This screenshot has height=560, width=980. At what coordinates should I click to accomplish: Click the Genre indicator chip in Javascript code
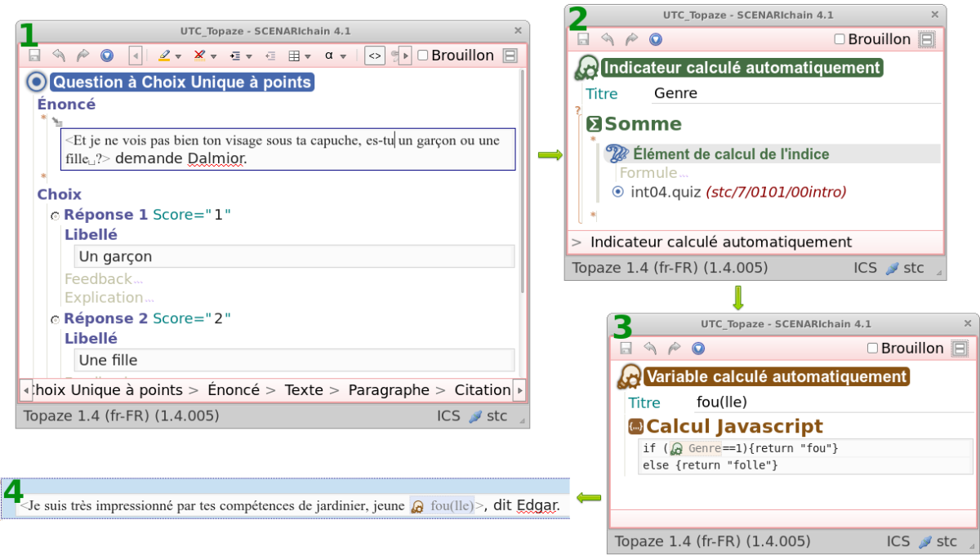[695, 448]
